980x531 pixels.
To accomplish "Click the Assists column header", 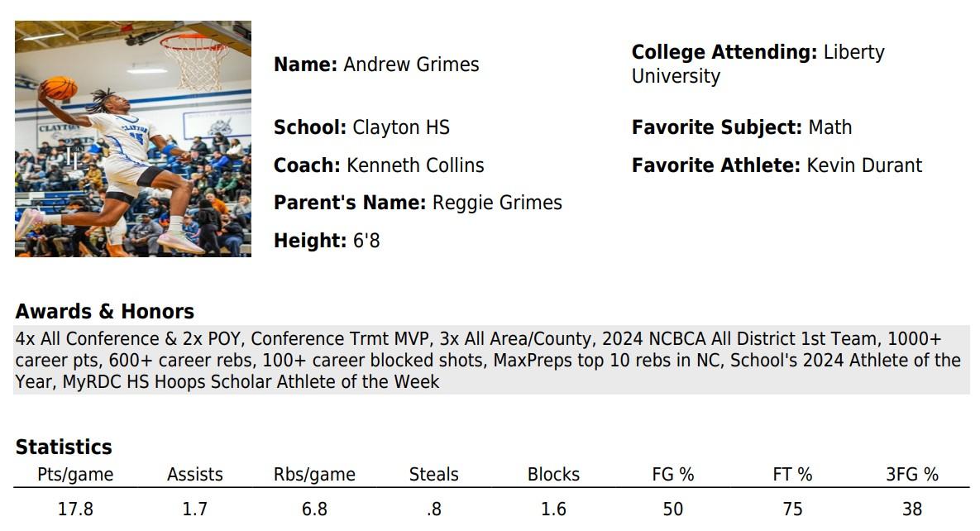I will (x=194, y=475).
